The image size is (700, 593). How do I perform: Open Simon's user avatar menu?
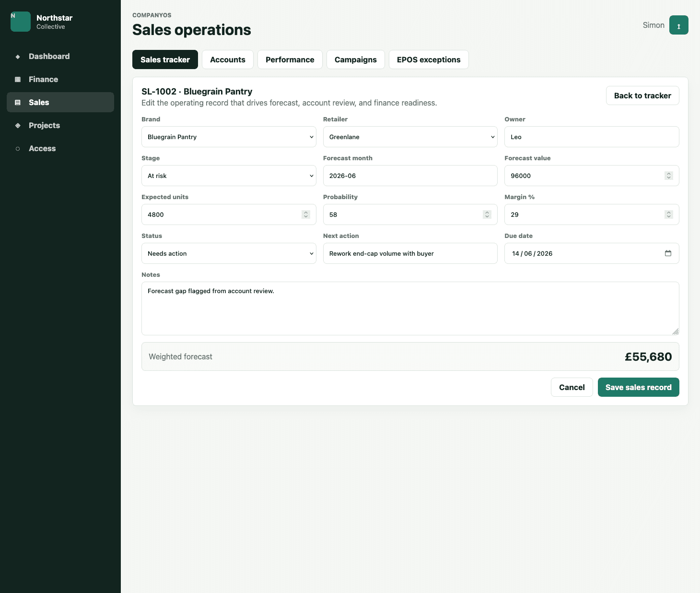point(679,25)
